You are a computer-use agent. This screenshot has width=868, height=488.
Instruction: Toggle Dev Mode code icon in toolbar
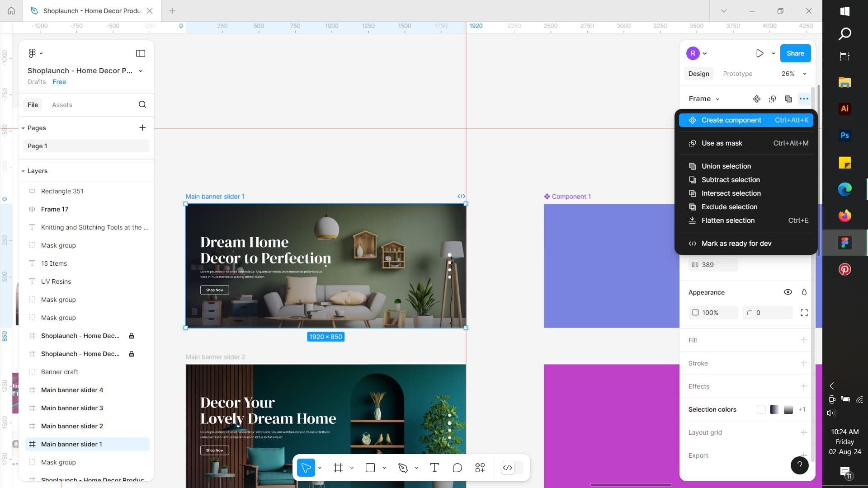(x=508, y=468)
